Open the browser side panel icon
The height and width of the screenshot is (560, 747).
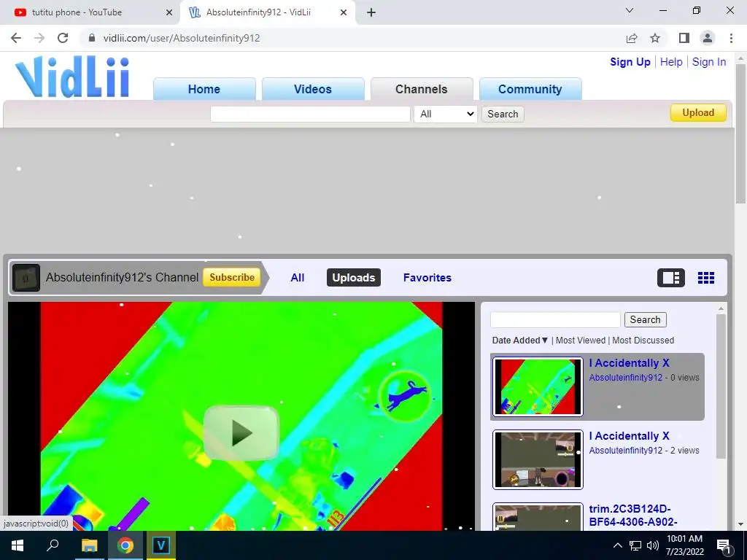[x=684, y=38]
